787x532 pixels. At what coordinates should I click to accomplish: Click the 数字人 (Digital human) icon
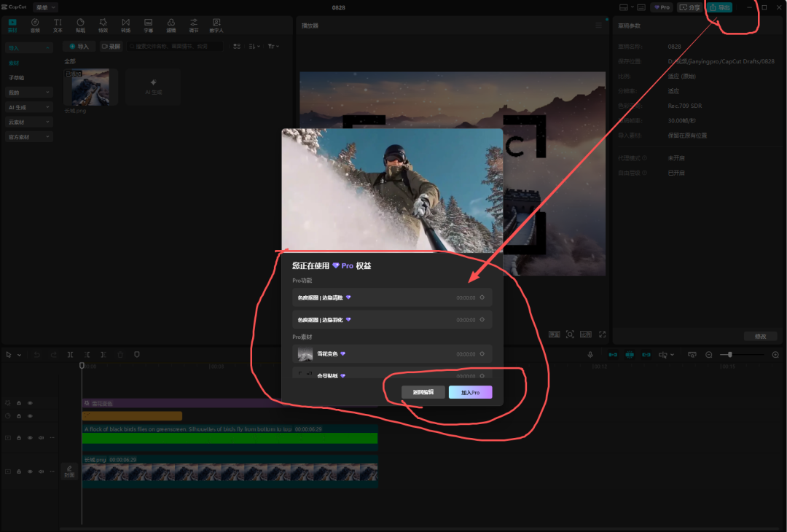coord(216,26)
